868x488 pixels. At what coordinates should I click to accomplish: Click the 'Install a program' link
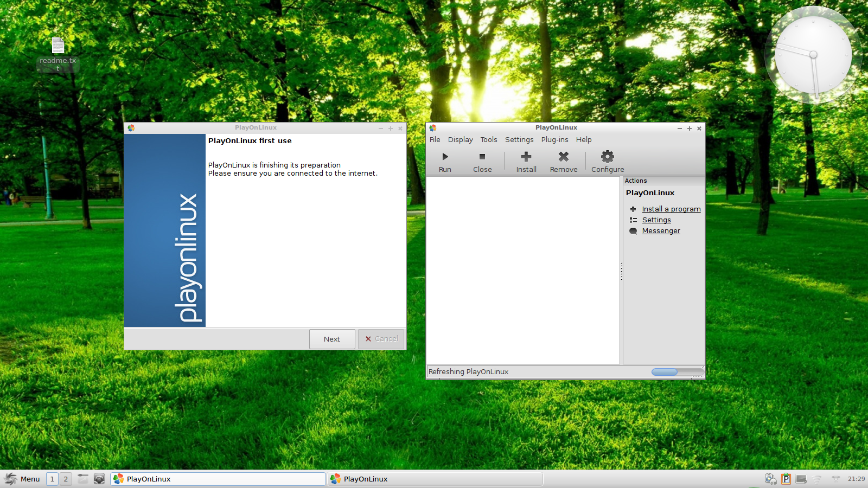[x=671, y=209]
